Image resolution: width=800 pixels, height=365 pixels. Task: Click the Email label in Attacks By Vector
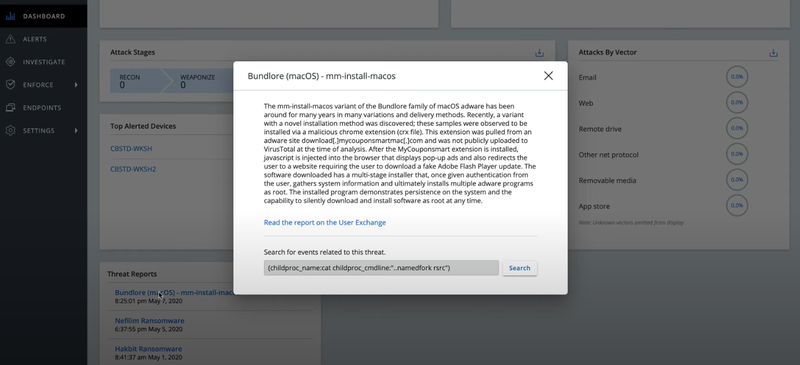587,78
